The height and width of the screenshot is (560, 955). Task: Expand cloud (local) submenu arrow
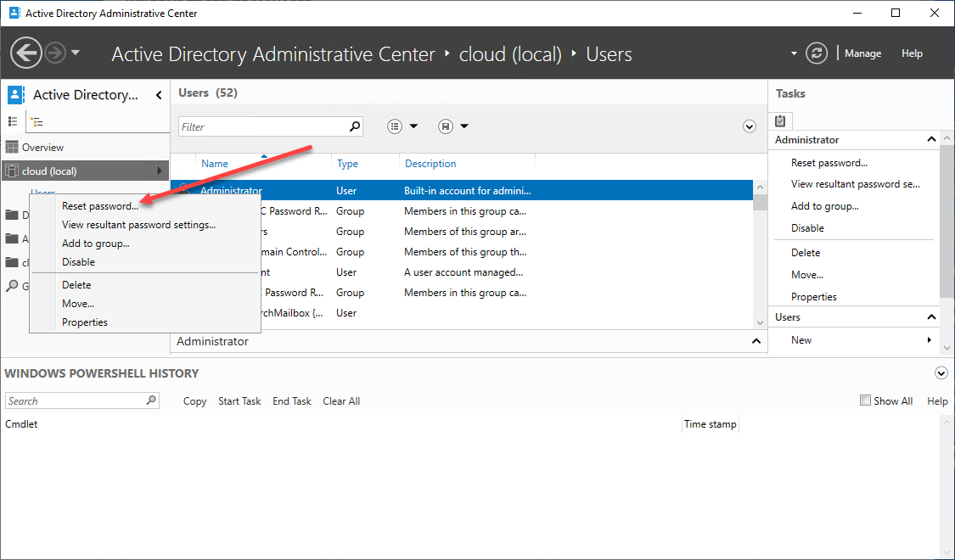coord(160,171)
